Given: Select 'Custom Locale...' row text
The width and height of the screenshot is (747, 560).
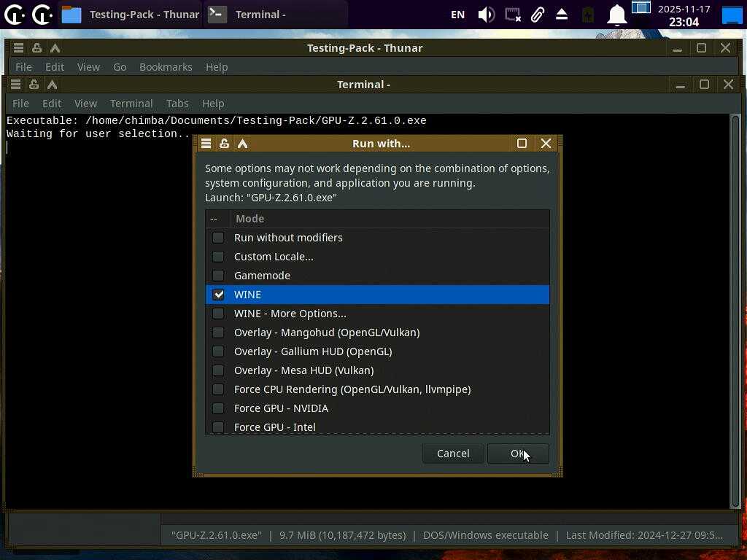Looking at the screenshot, I should tap(274, 257).
